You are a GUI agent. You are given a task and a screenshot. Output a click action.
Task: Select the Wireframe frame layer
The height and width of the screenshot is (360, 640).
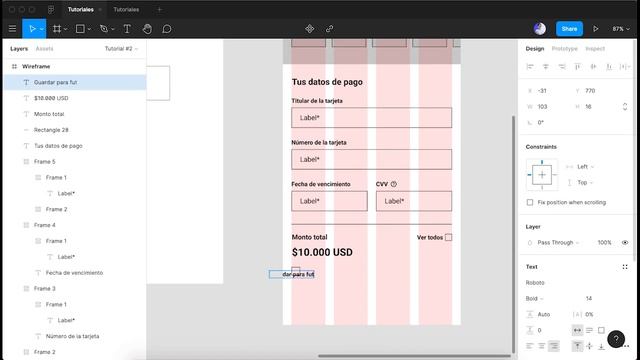(75, 66)
